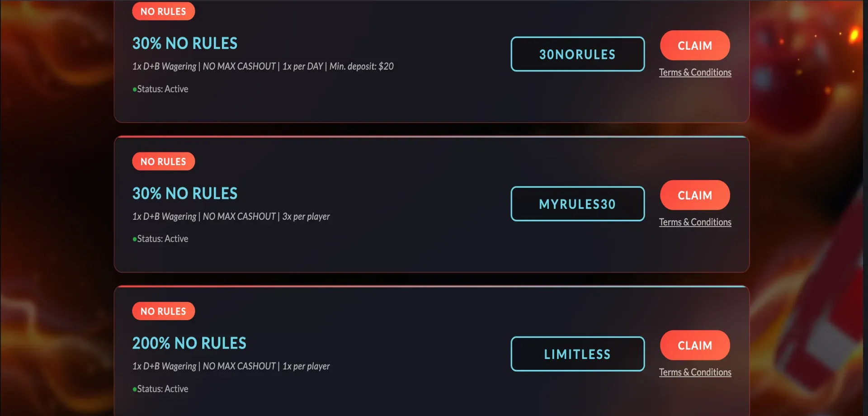The image size is (868, 416).
Task: Click the LIMITLESS coupon code box
Action: tap(577, 354)
